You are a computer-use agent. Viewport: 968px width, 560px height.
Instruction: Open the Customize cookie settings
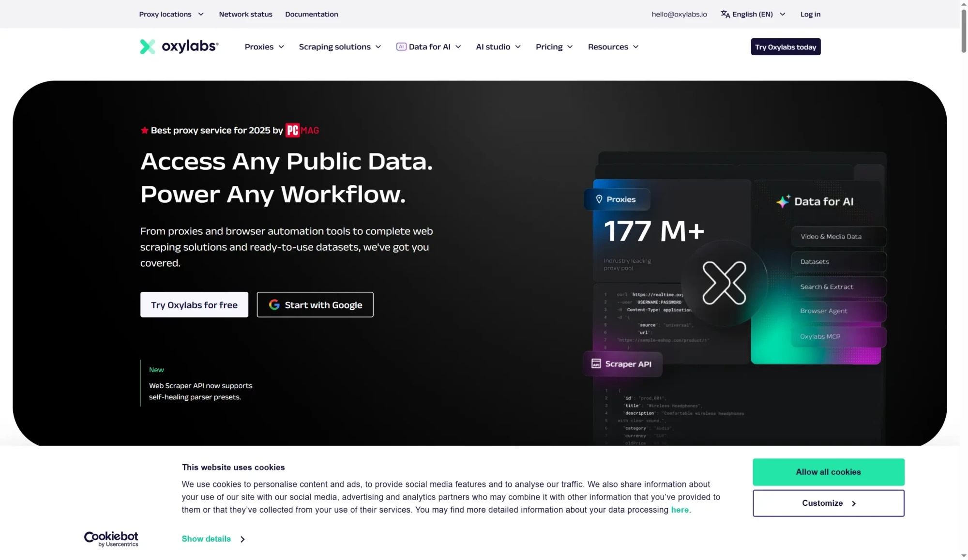pyautogui.click(x=828, y=503)
